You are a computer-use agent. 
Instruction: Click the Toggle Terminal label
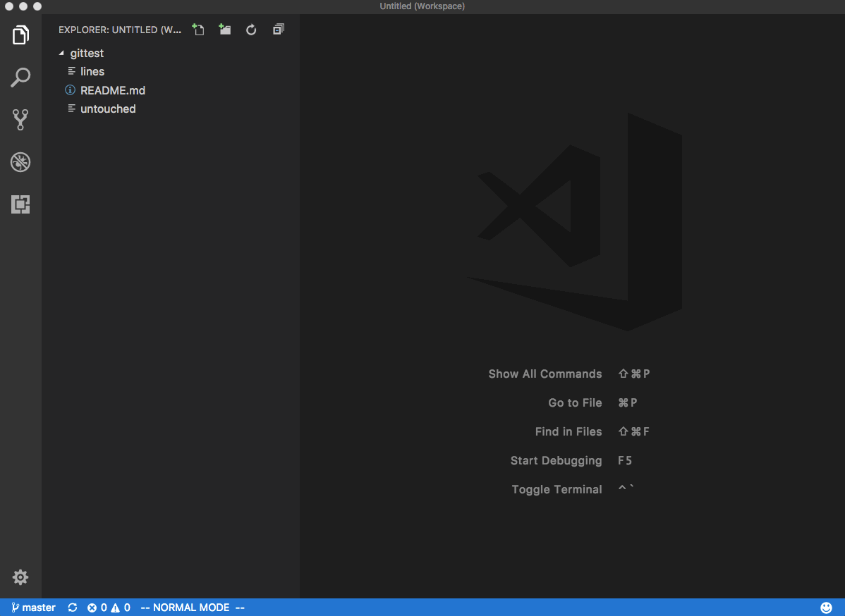[x=557, y=489]
